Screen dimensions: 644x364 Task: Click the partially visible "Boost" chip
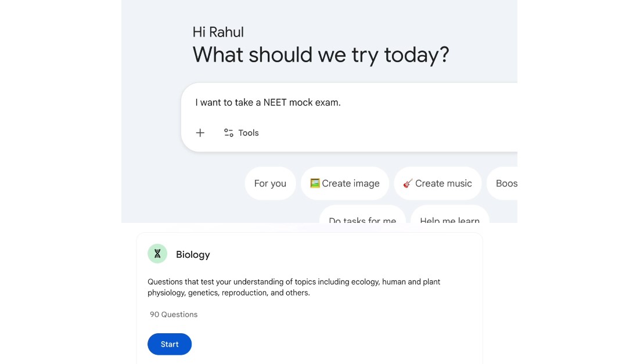pyautogui.click(x=506, y=183)
